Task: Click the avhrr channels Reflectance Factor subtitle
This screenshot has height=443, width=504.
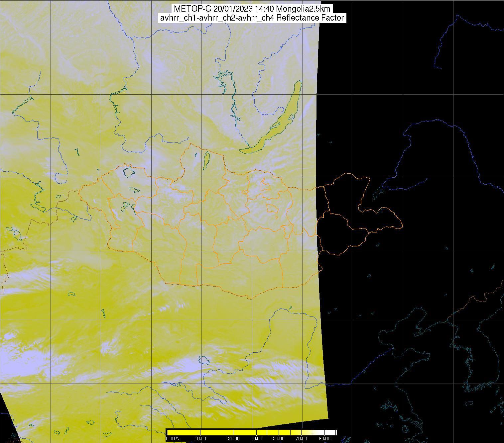Action: click(x=252, y=18)
